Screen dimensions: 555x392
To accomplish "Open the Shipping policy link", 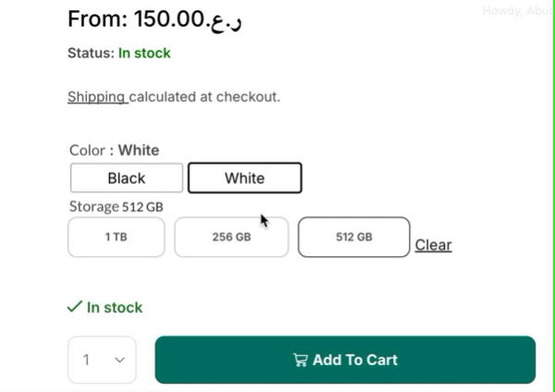I will (x=96, y=96).
